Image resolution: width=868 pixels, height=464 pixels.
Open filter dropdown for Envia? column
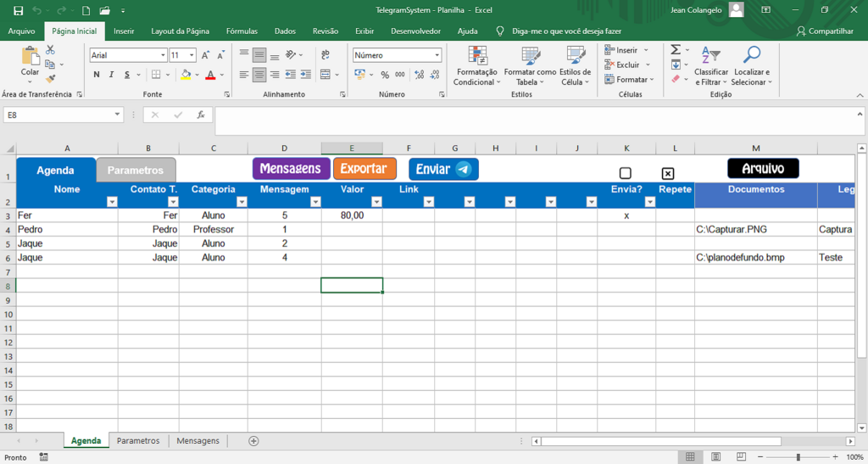point(650,203)
